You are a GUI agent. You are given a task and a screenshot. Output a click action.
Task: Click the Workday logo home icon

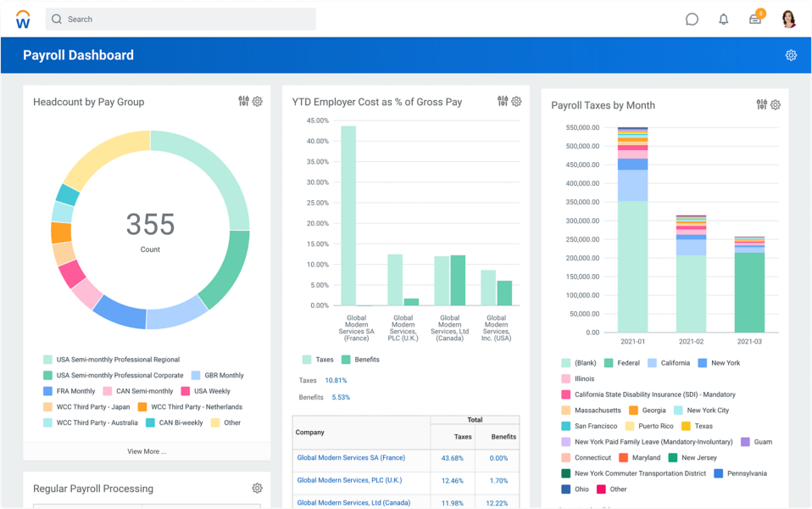click(x=23, y=20)
